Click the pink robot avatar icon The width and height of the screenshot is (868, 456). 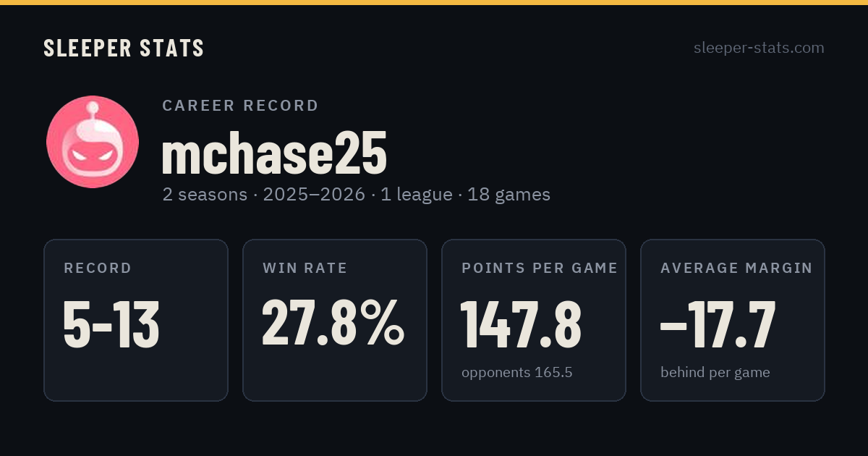[93, 142]
